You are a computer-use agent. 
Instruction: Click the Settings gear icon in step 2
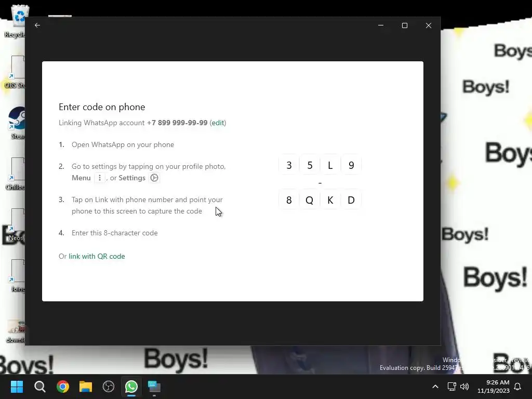pyautogui.click(x=154, y=178)
